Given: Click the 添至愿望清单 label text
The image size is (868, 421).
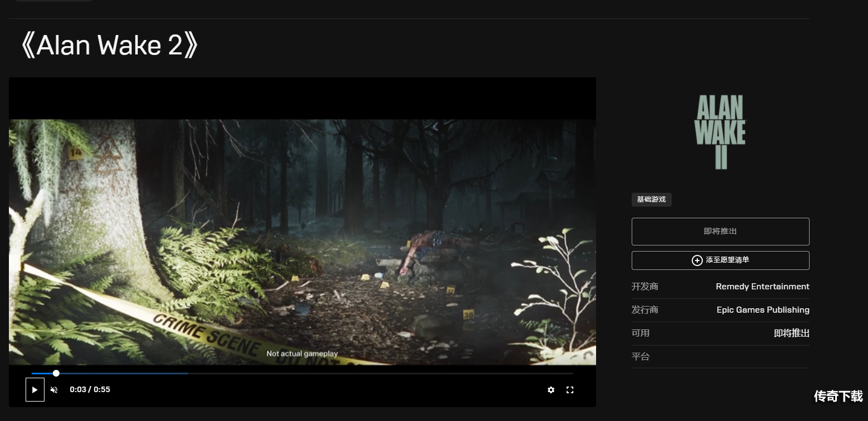Looking at the screenshot, I should coord(727,260).
